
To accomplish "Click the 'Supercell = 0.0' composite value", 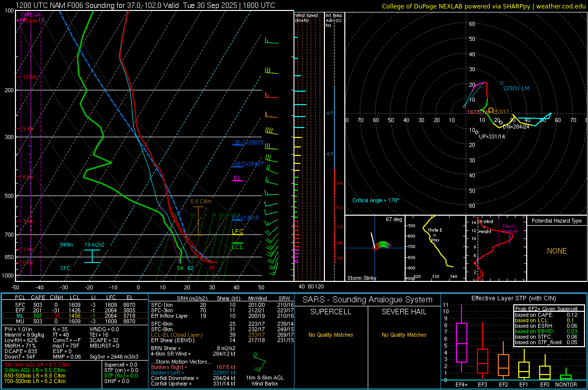I will 121,365.
